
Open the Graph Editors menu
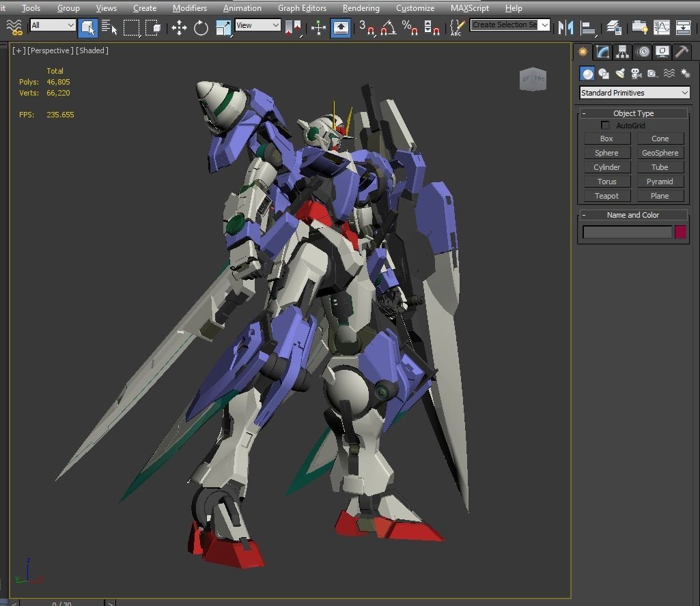click(x=302, y=8)
